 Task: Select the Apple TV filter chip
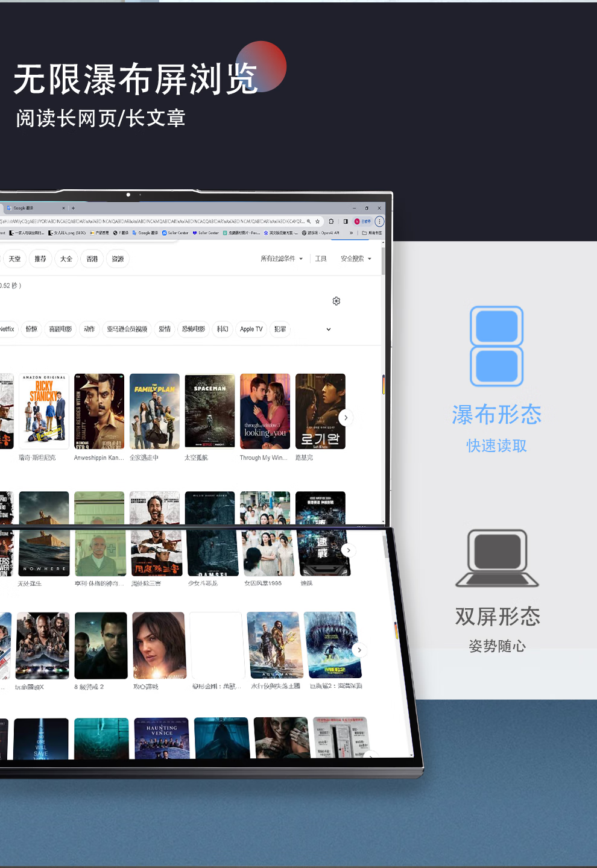point(251,329)
